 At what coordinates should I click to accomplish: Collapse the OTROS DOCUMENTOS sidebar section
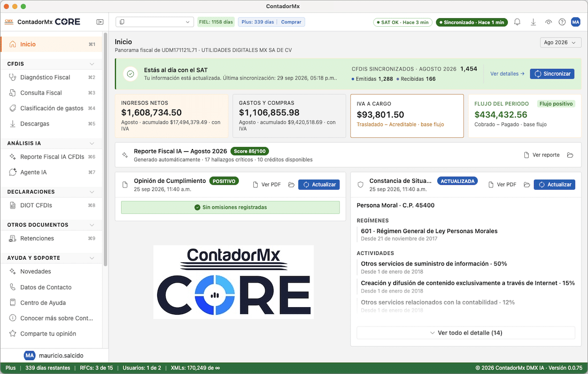92,225
